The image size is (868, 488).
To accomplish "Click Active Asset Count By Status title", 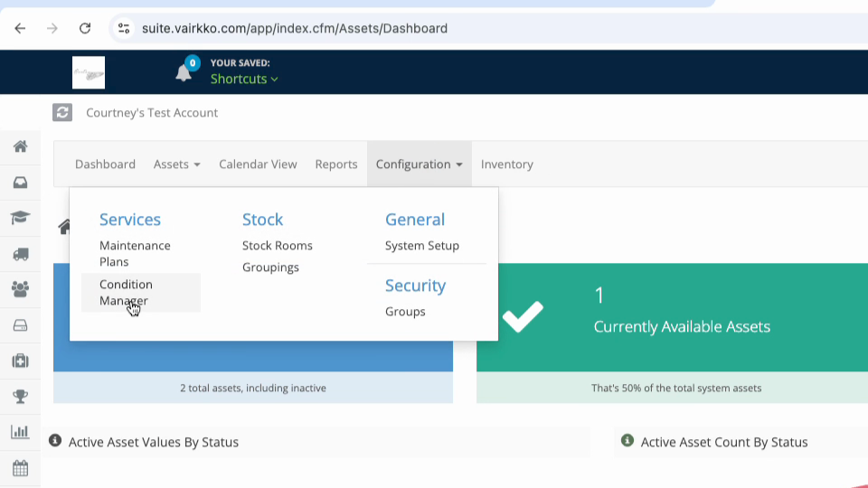I will point(724,442).
